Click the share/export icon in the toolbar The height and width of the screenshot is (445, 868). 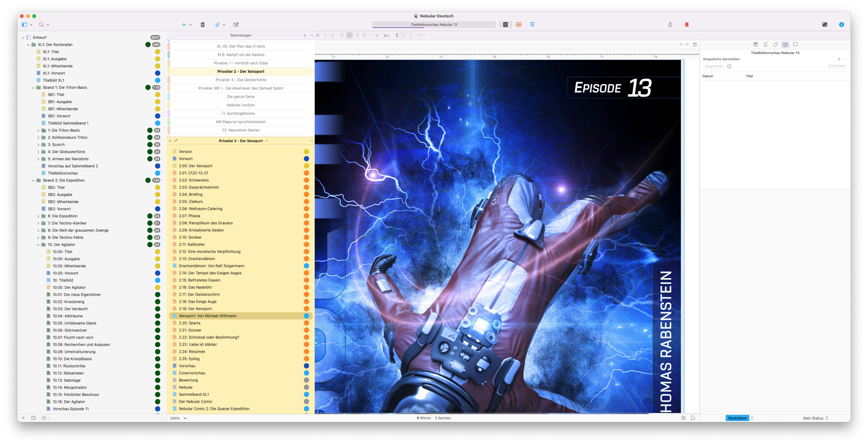click(x=670, y=25)
